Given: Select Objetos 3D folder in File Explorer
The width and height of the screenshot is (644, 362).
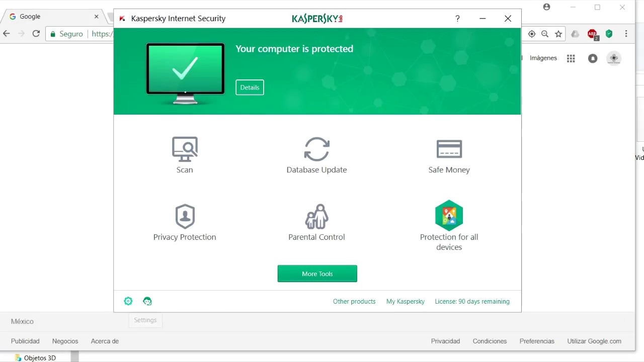Looking at the screenshot, I should point(35,358).
